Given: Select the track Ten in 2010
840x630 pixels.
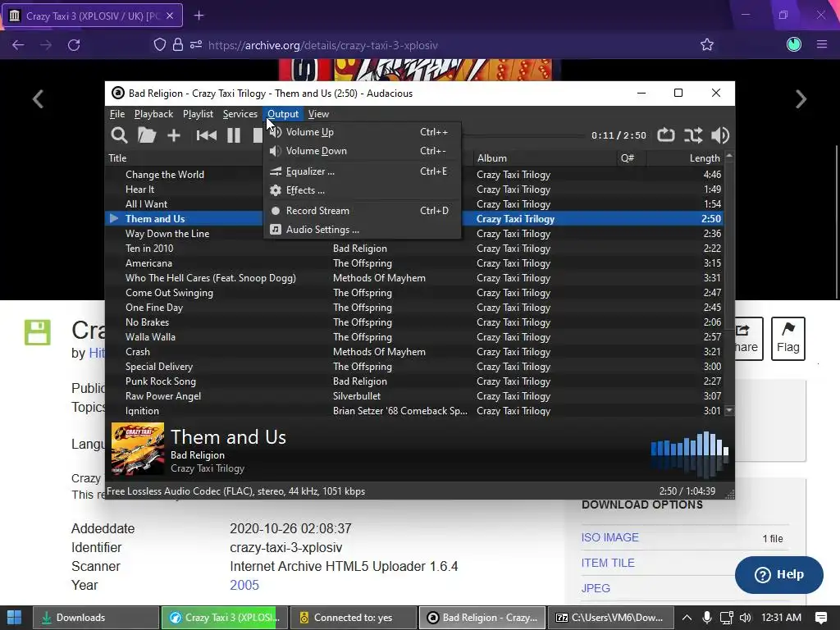Looking at the screenshot, I should [149, 249].
